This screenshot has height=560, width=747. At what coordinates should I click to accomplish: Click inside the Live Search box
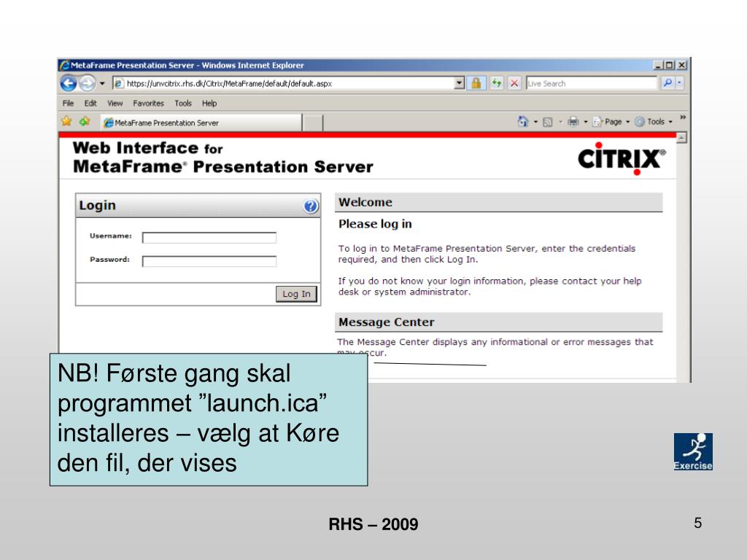591,83
